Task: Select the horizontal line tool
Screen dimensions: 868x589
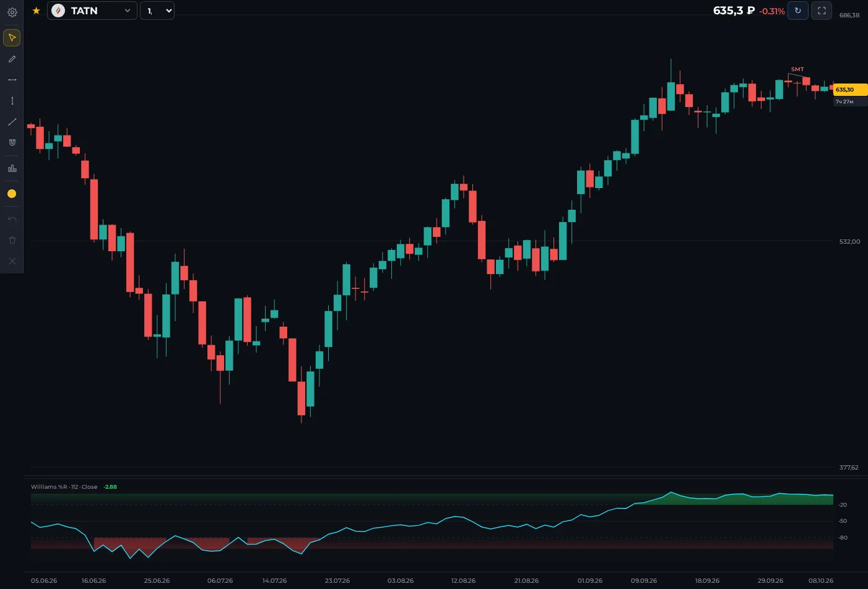Action: 12,80
